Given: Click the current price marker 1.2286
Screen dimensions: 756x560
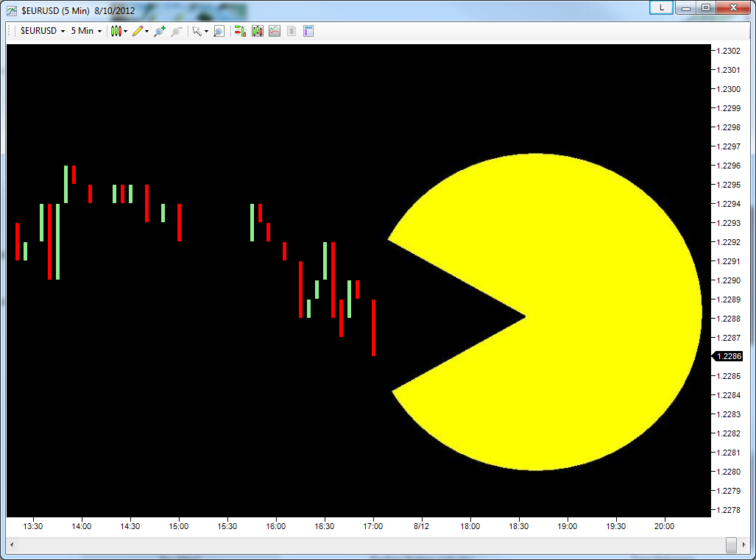Looking at the screenshot, I should pos(728,356).
